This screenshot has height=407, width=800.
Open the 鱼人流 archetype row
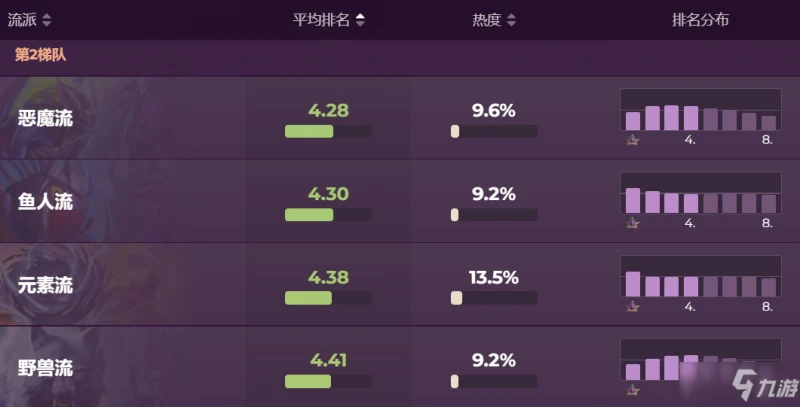(46, 201)
